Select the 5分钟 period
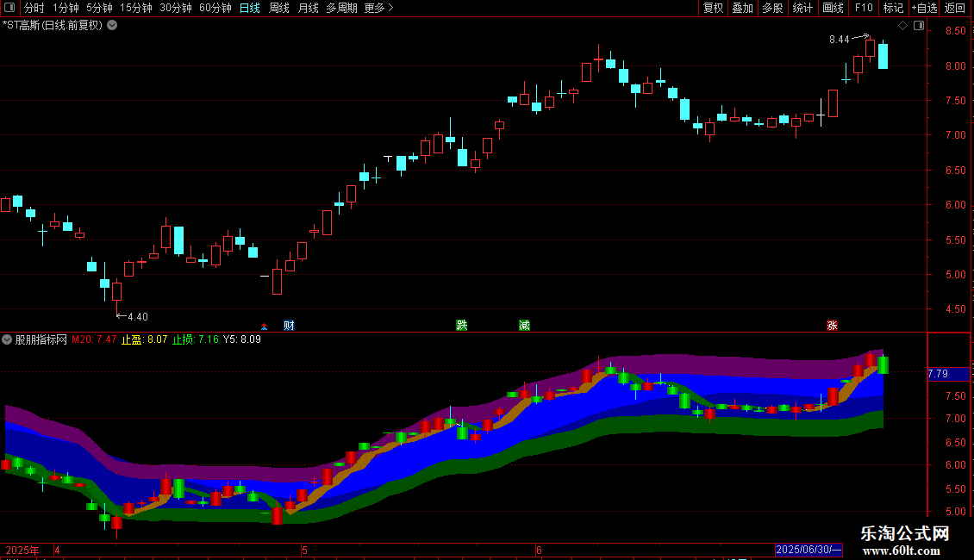 tap(99, 8)
